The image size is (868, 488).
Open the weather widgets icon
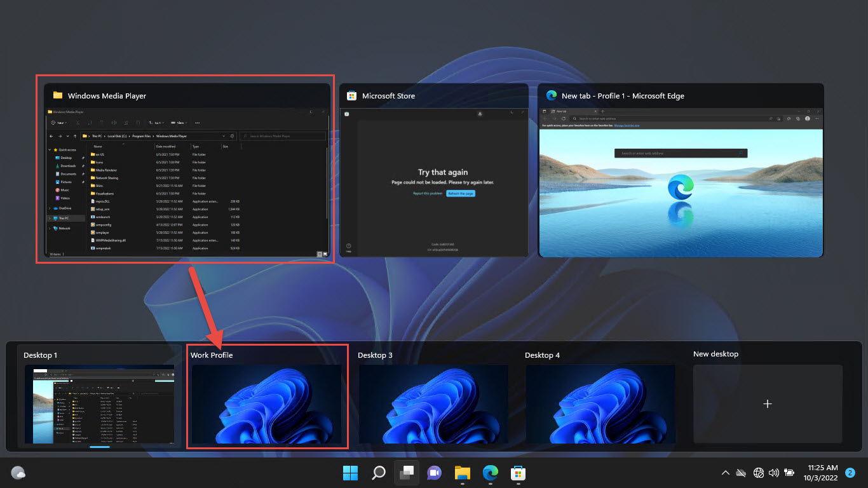[x=18, y=473]
